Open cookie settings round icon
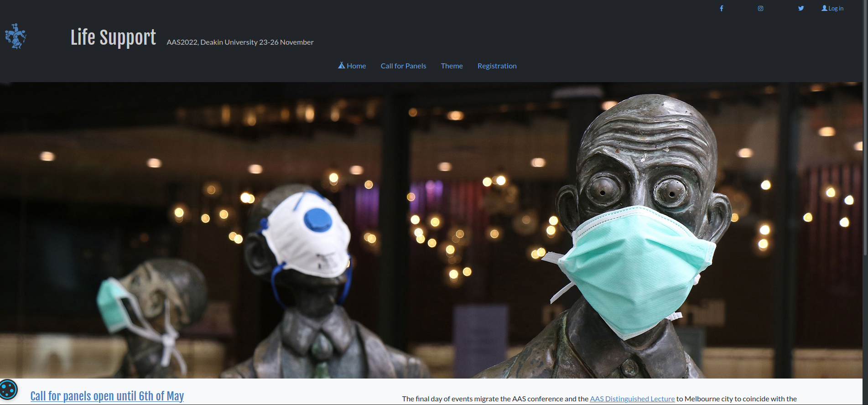This screenshot has width=868, height=405. coord(8,389)
